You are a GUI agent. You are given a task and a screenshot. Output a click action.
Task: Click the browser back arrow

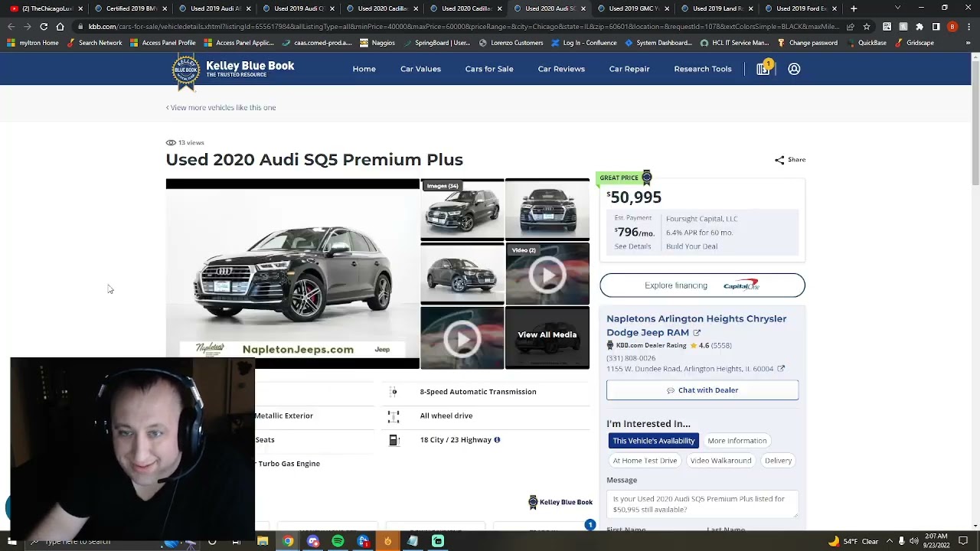11,26
